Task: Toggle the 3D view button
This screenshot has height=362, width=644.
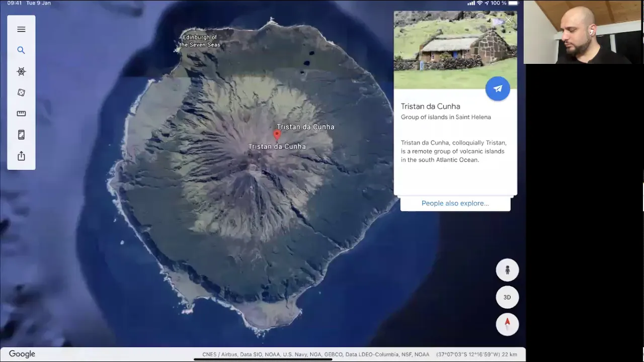Action: click(x=507, y=297)
